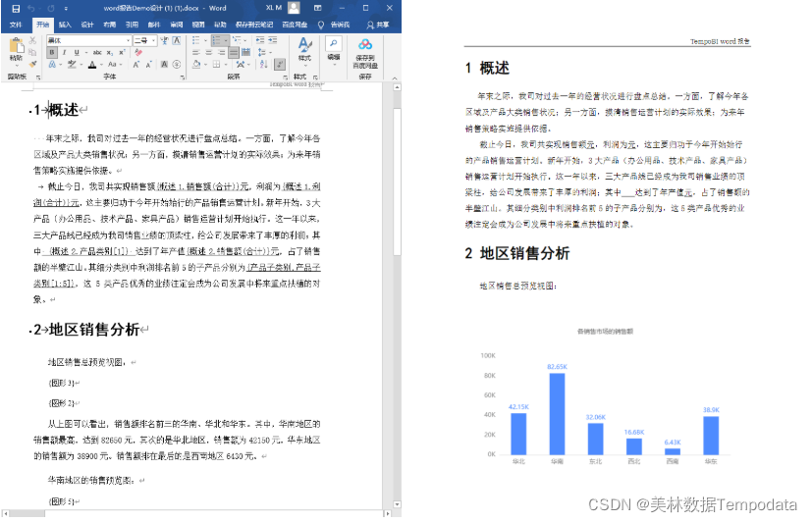Align text left
Viewport: 812px width, 522px height.
click(x=195, y=52)
